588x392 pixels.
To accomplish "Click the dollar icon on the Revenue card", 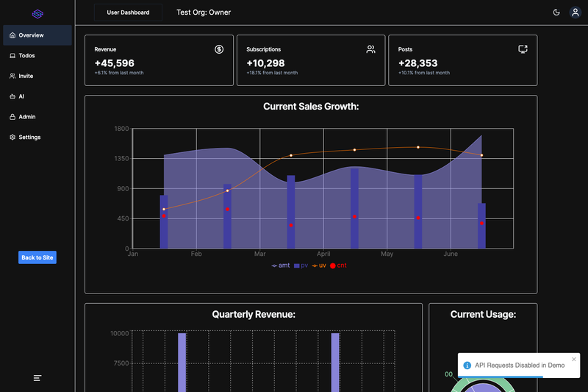I will pyautogui.click(x=219, y=49).
